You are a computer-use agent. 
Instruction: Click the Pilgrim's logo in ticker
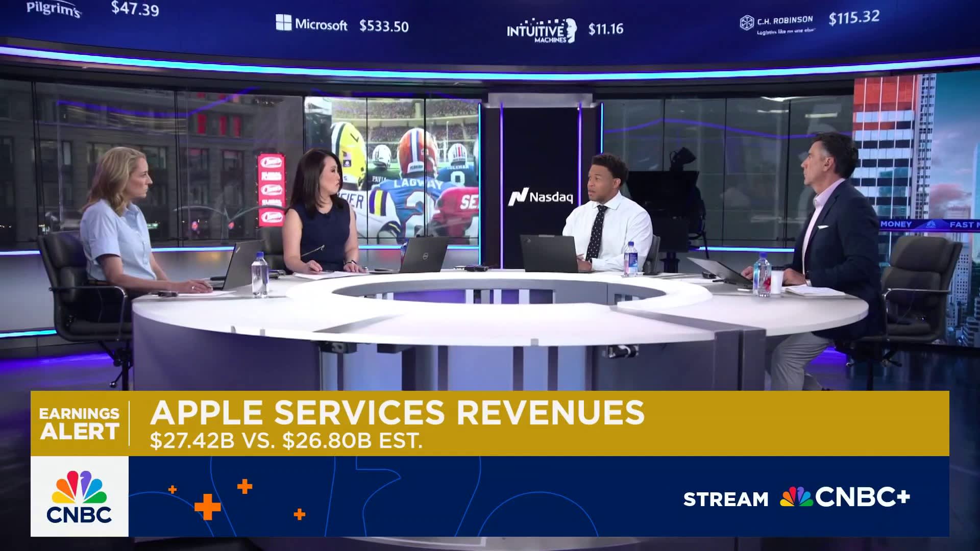pos(54,8)
